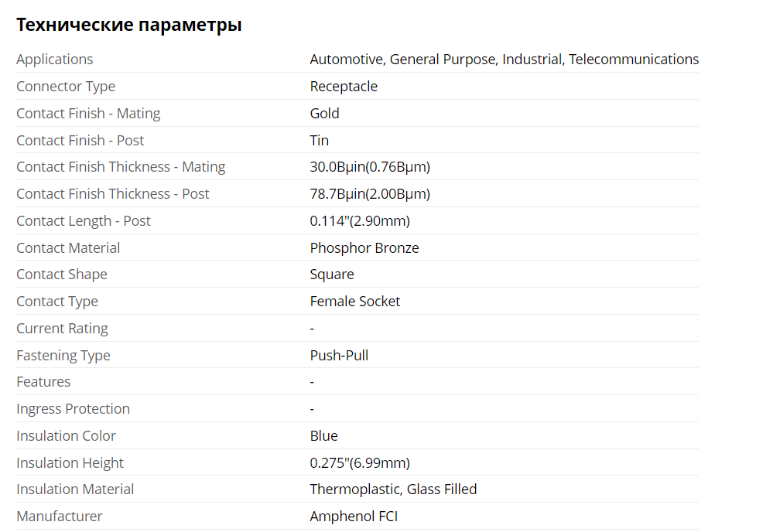Click the Contact Finish Thickness - Mating label
The height and width of the screenshot is (532, 780).
coord(121,167)
